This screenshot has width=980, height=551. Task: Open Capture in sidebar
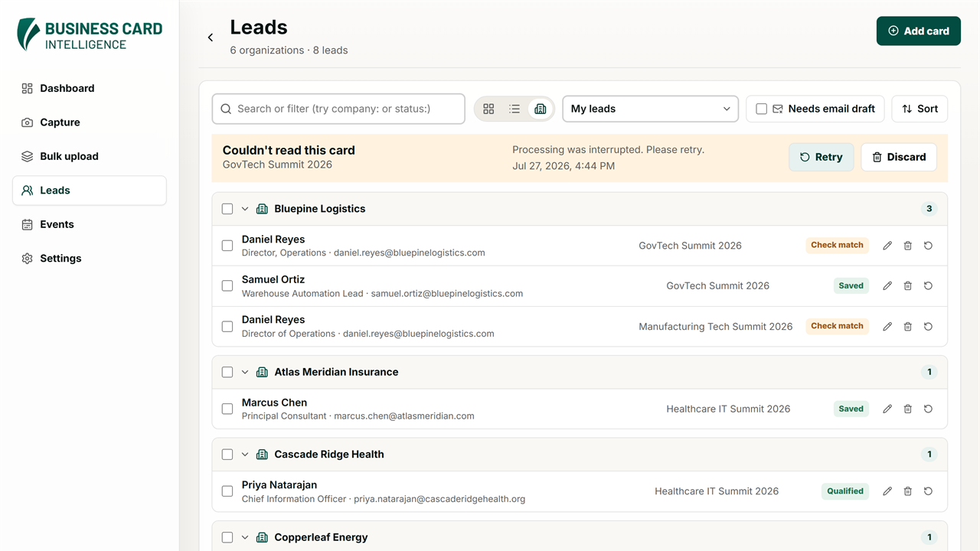pos(90,122)
